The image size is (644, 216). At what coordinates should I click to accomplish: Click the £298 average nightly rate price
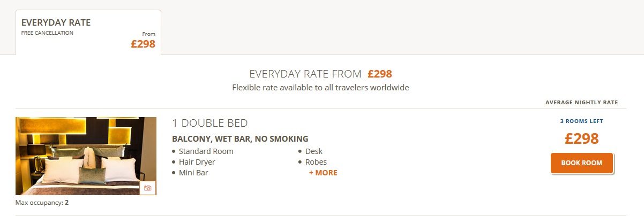pos(581,139)
